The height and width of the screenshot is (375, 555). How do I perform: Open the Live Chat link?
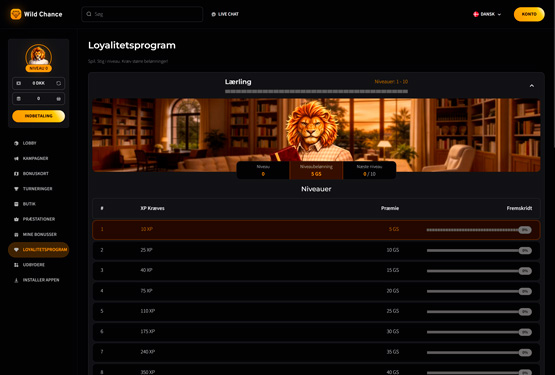pos(225,14)
